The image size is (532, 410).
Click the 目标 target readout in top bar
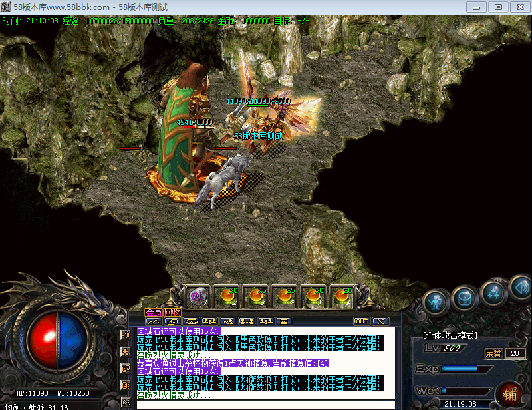(x=292, y=21)
